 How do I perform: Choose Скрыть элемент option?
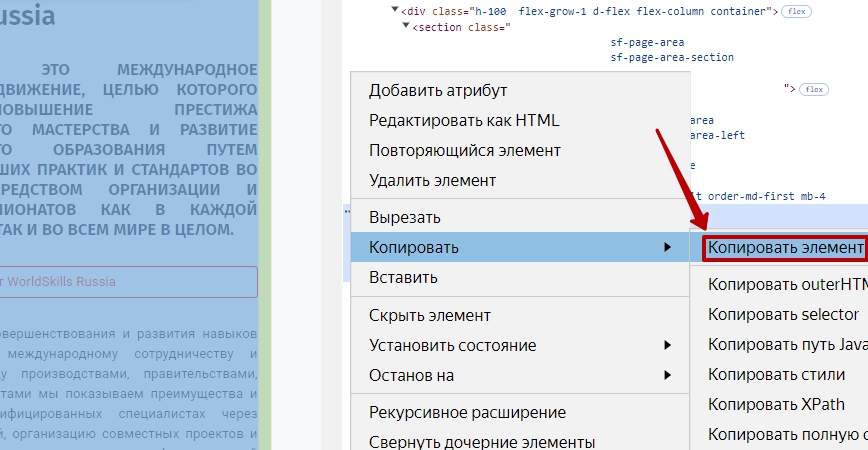coord(429,315)
